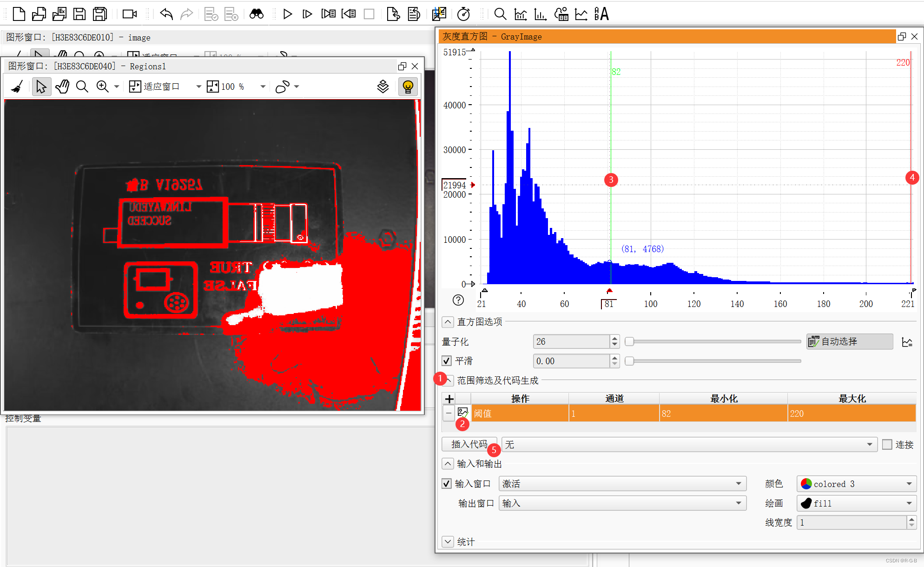This screenshot has height=567, width=924.
Task: Undock the Regions1 graphics window
Action: pyautogui.click(x=402, y=66)
